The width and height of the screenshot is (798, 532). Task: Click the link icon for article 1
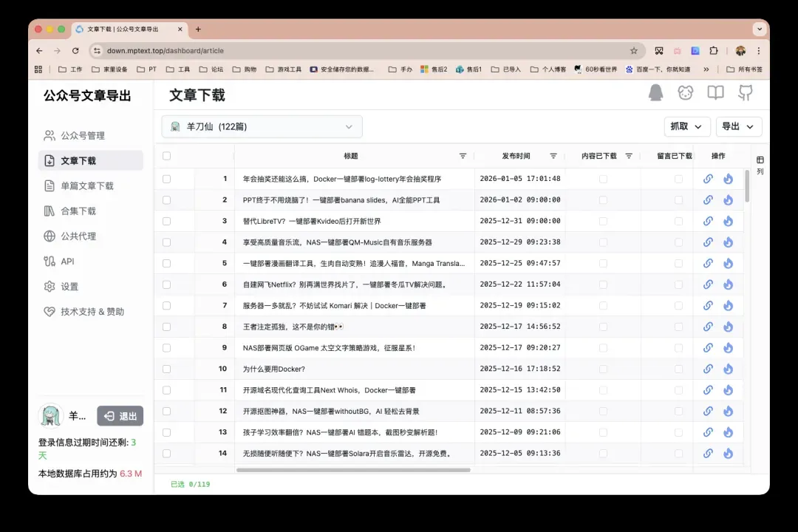(708, 179)
